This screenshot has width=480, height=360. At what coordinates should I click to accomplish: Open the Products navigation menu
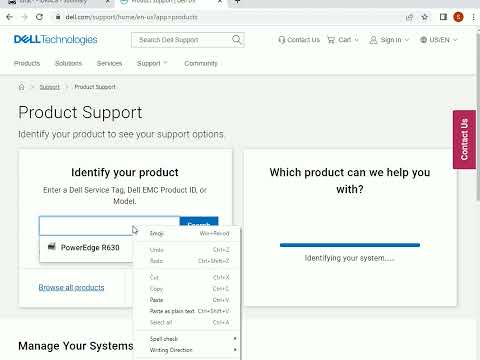pos(27,63)
